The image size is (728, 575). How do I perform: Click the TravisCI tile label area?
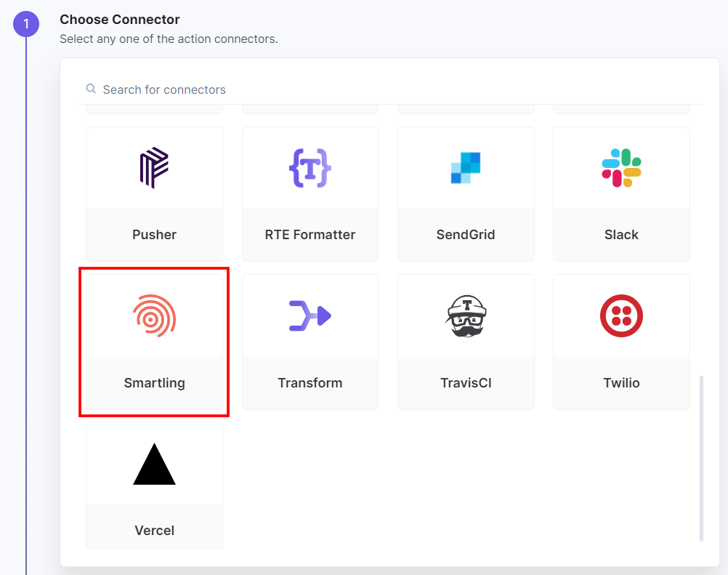click(x=465, y=382)
